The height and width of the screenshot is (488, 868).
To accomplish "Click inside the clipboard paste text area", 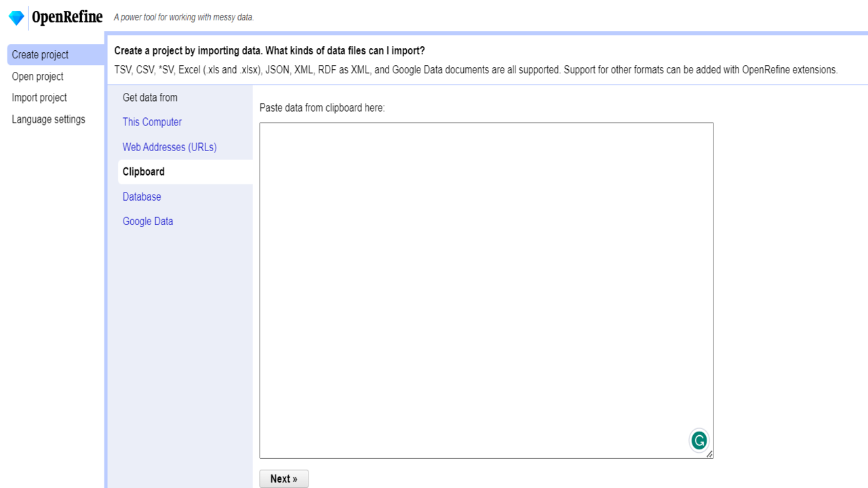I will (486, 290).
